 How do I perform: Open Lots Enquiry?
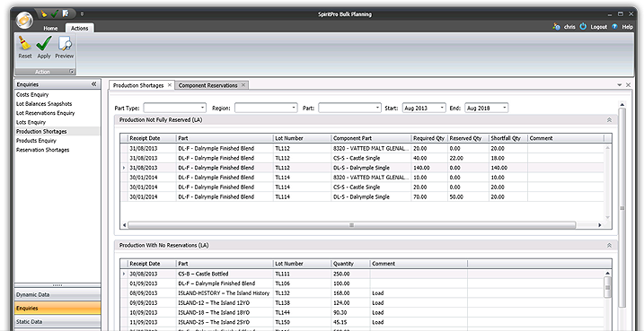click(31, 122)
